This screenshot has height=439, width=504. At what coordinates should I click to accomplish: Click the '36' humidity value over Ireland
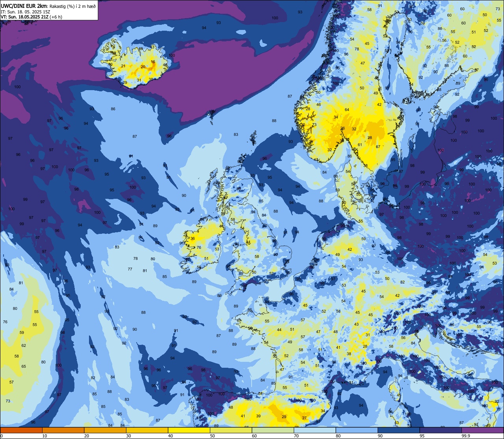(193, 239)
